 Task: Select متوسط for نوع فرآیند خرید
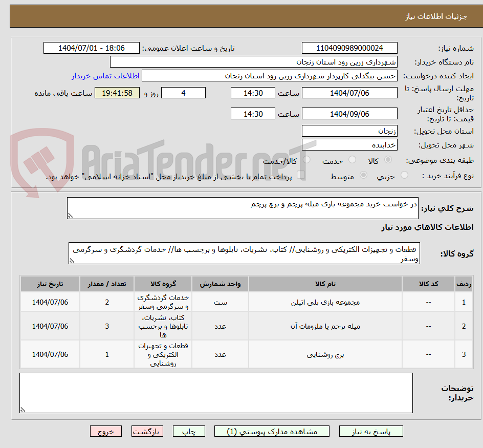[364, 175]
